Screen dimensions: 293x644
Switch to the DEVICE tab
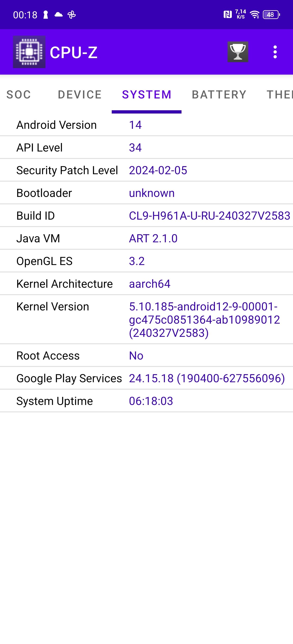(80, 95)
